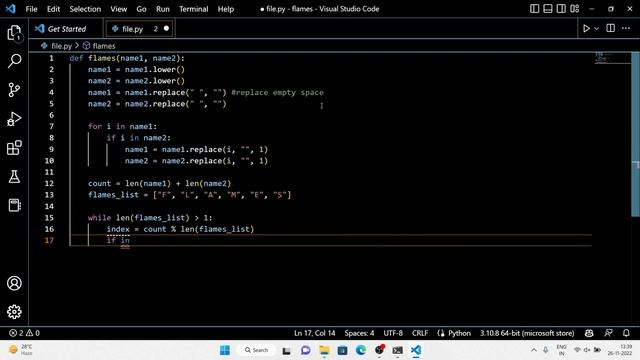Run the Python file with play button

point(586,29)
